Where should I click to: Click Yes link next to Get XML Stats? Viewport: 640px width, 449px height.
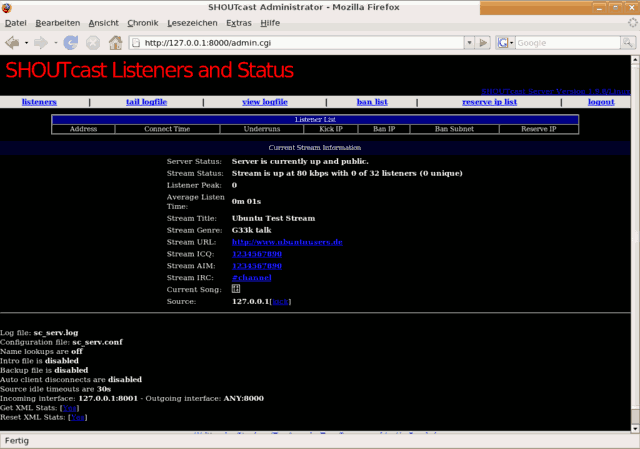click(69, 408)
